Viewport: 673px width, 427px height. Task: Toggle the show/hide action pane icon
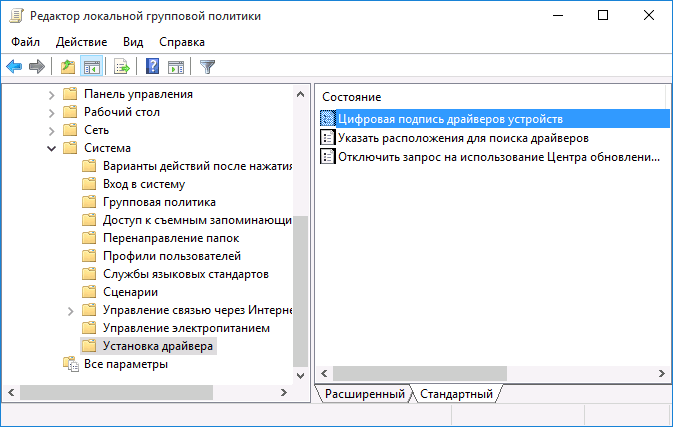176,67
